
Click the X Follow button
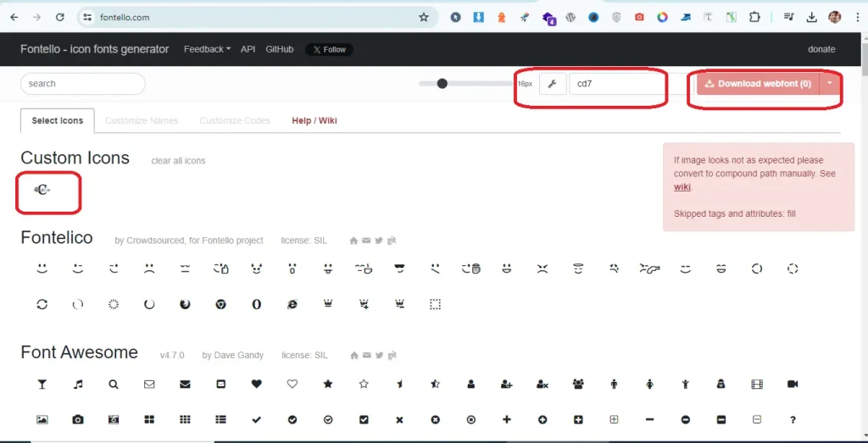pos(330,50)
